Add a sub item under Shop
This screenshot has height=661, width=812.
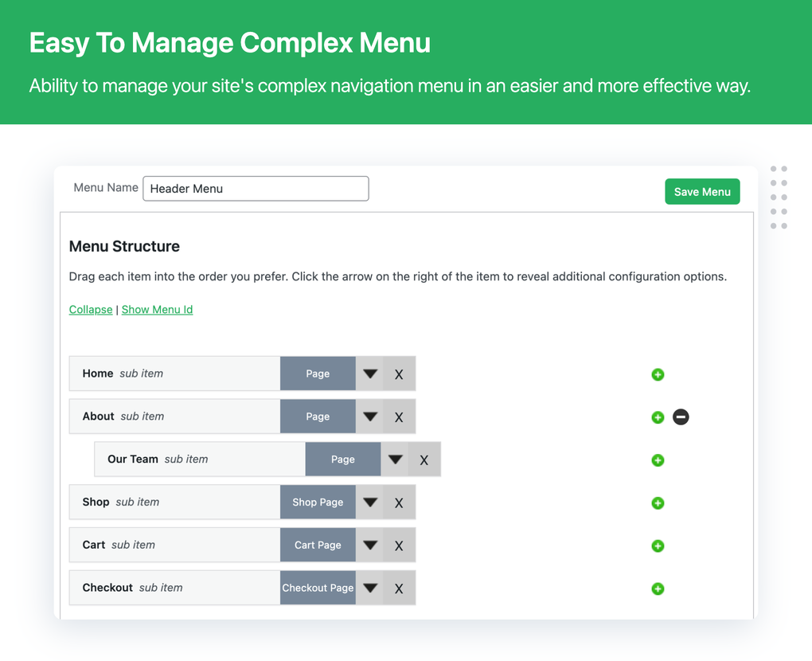[x=657, y=503]
